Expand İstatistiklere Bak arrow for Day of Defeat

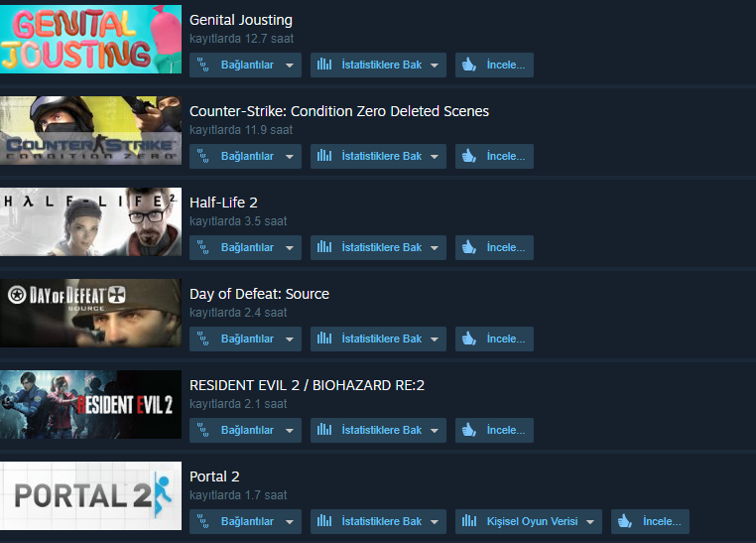pos(435,339)
